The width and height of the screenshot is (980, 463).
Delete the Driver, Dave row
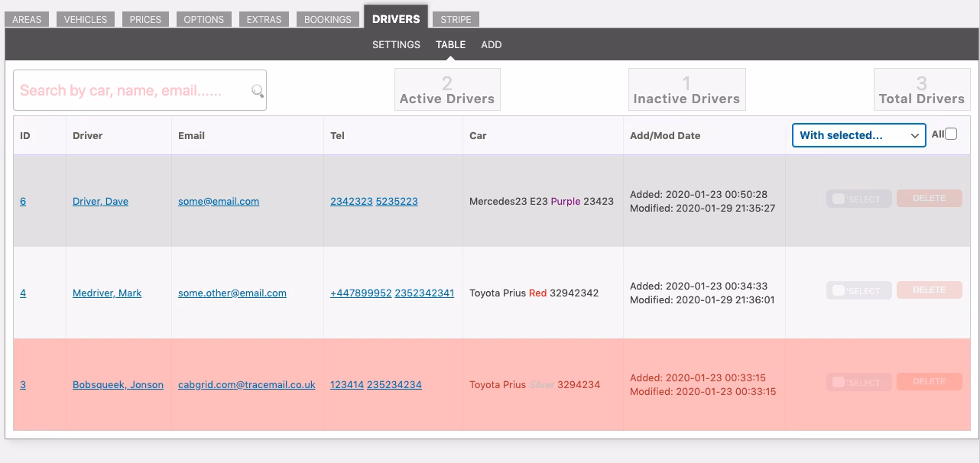click(930, 198)
